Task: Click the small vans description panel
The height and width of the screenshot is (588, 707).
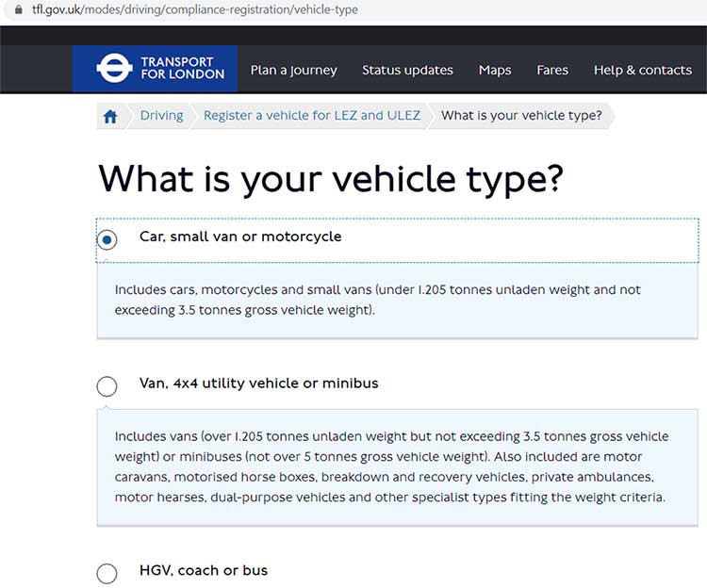Action: click(397, 301)
